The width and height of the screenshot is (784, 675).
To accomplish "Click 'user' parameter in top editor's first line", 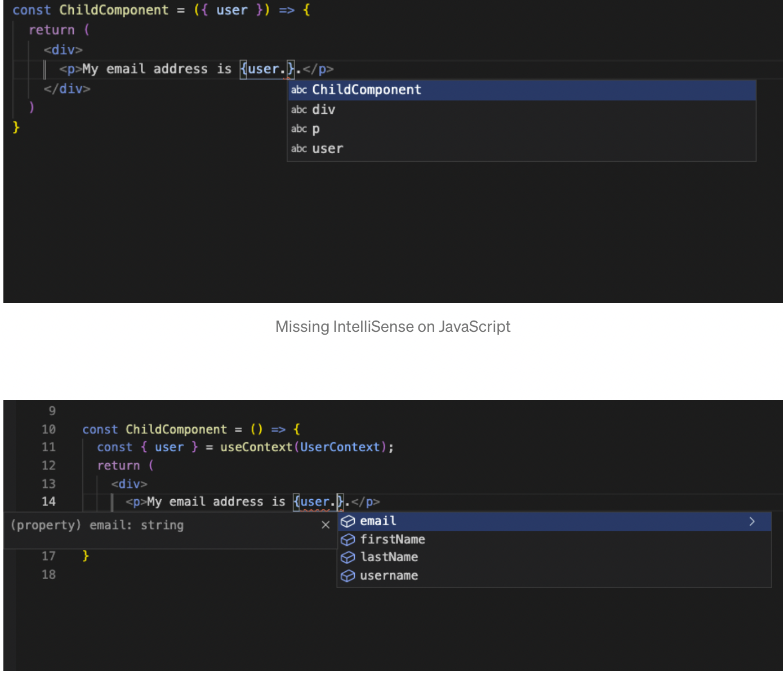I will (x=232, y=10).
